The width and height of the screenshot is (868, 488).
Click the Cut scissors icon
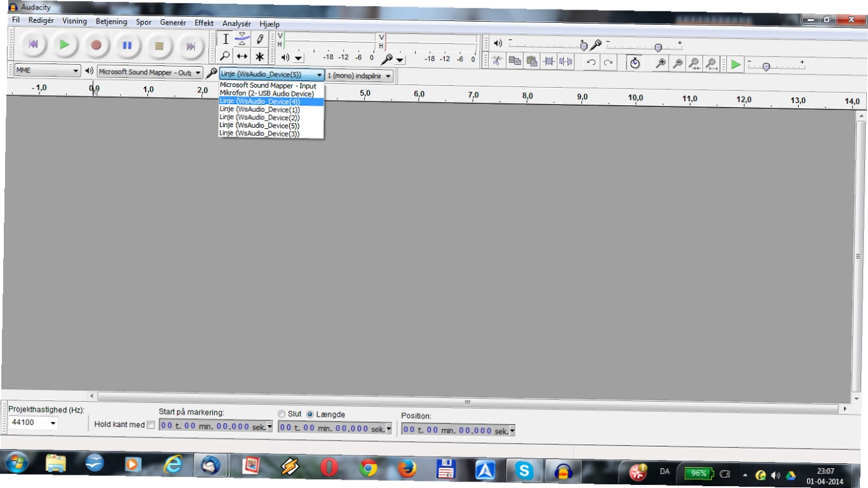pos(498,61)
